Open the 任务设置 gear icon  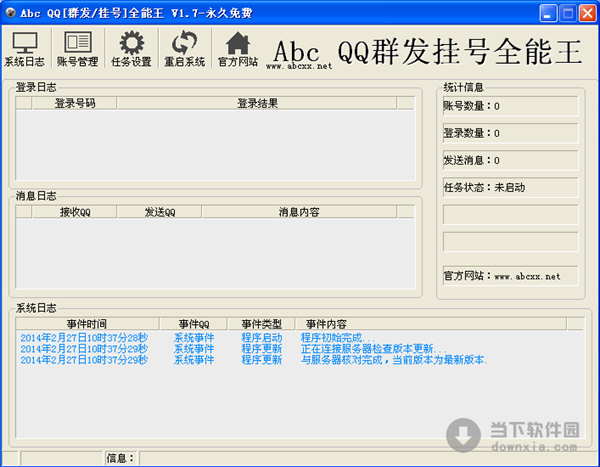(x=131, y=49)
